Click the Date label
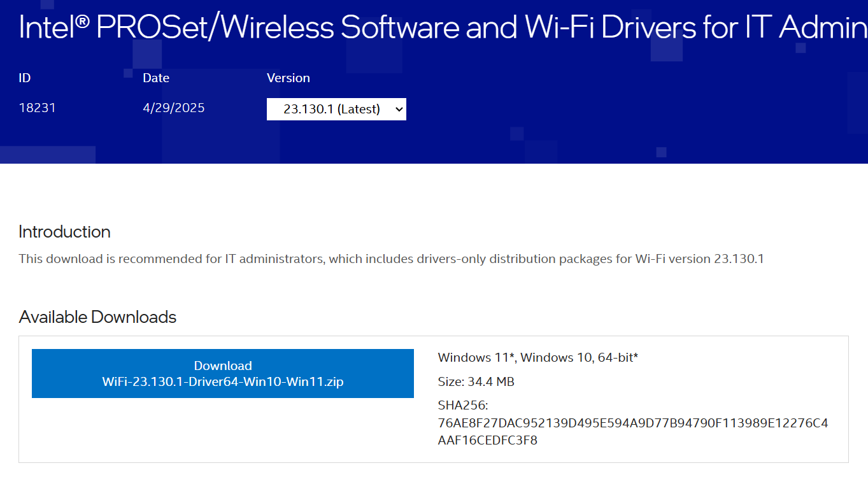This screenshot has height=477, width=868. [x=156, y=78]
